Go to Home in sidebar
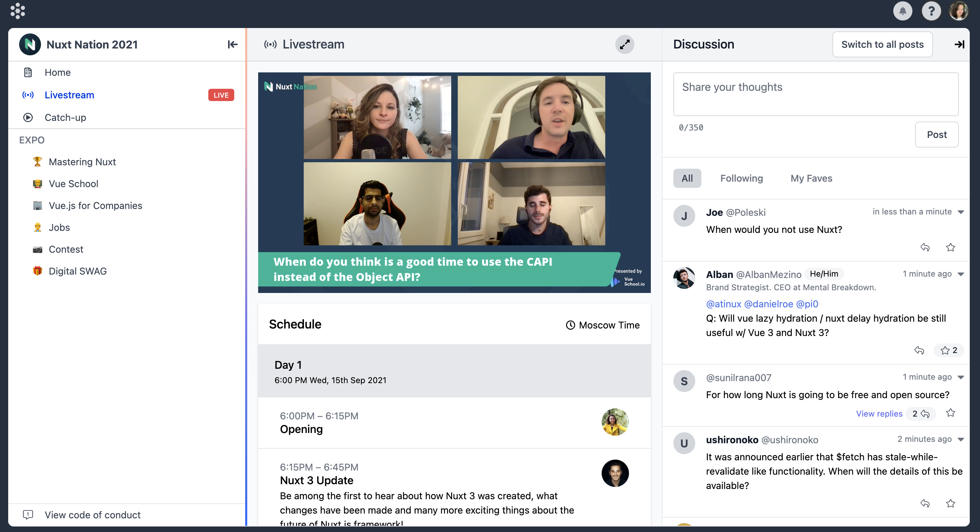The height and width of the screenshot is (532, 980). (x=126, y=72)
